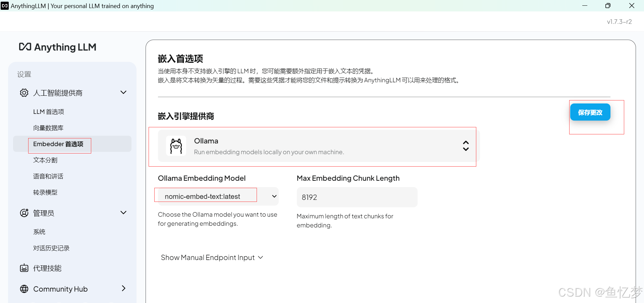Click the admin user icon
This screenshot has width=644, height=303.
[x=24, y=213]
